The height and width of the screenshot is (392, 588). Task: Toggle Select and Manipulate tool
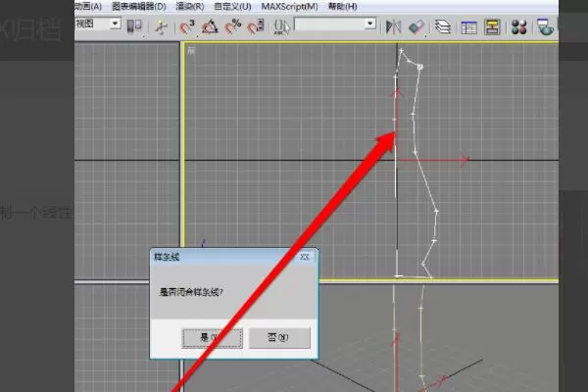(x=162, y=27)
